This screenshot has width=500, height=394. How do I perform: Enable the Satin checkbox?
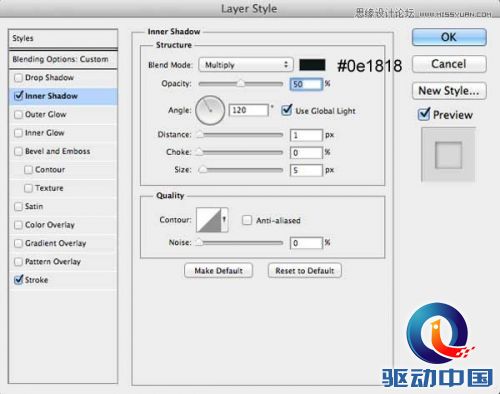(18, 207)
